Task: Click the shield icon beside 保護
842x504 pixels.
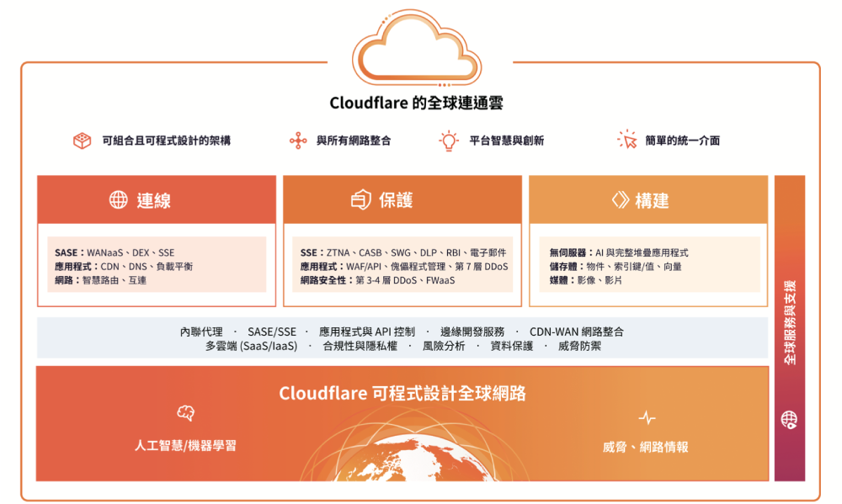Action: pyautogui.click(x=361, y=199)
